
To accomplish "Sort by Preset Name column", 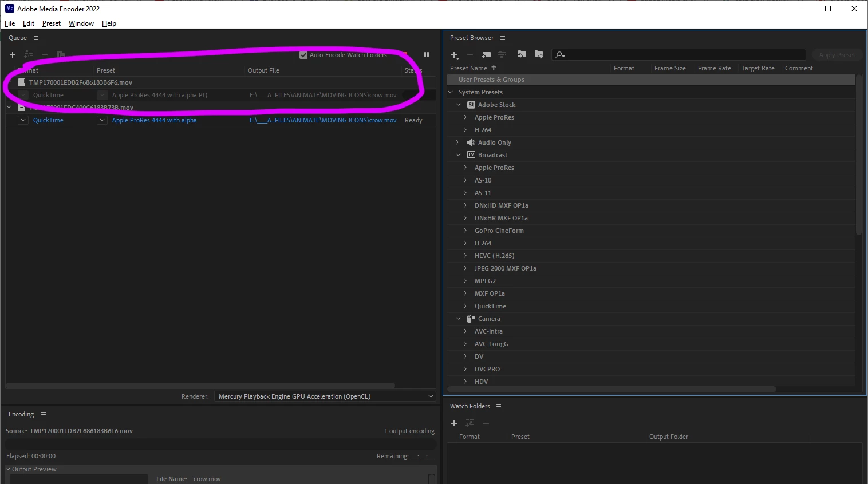I will point(468,68).
